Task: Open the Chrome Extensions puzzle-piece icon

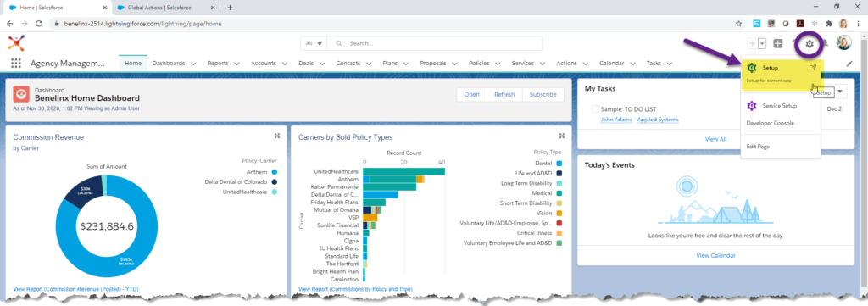Action: tap(829, 24)
